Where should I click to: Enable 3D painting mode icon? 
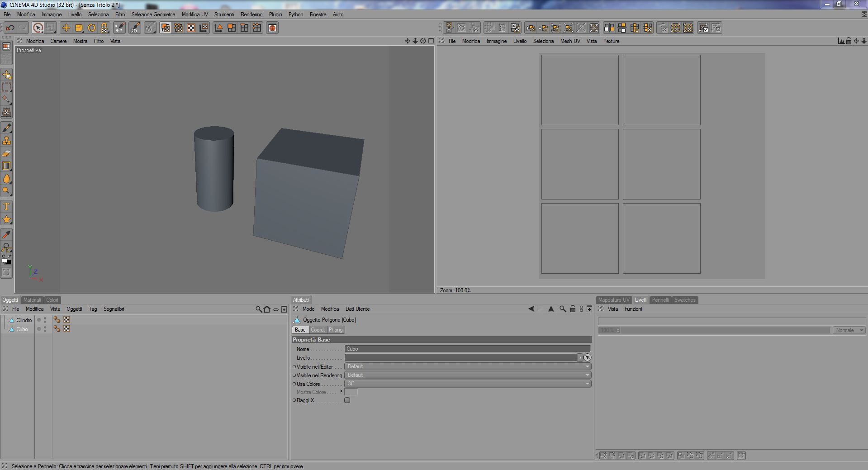(x=135, y=28)
